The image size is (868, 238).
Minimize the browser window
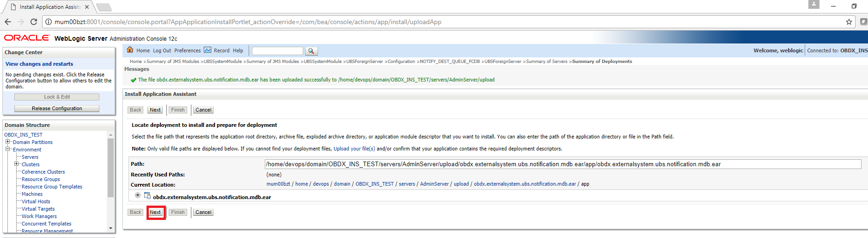pos(833,6)
